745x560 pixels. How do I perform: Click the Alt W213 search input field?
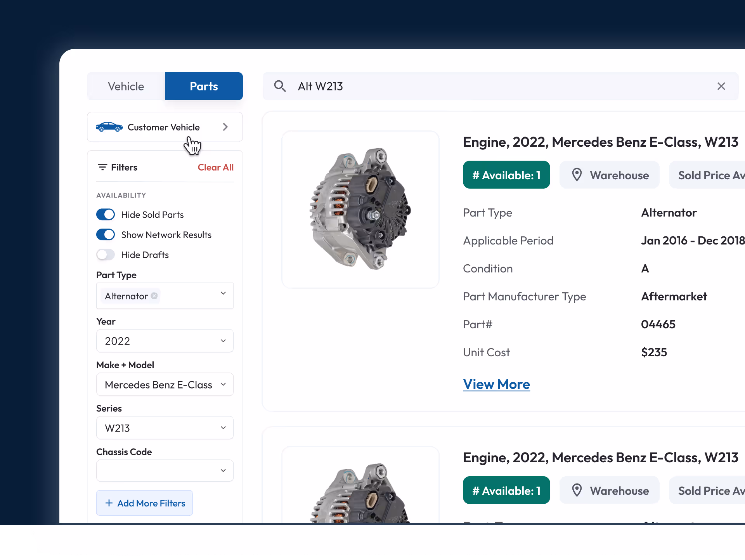coord(501,86)
